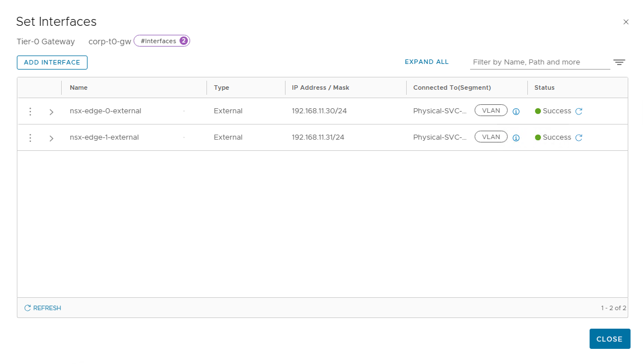Screen dimensions: 644x364
Task: Click the nsx-edge-1-external name
Action: [x=104, y=137]
